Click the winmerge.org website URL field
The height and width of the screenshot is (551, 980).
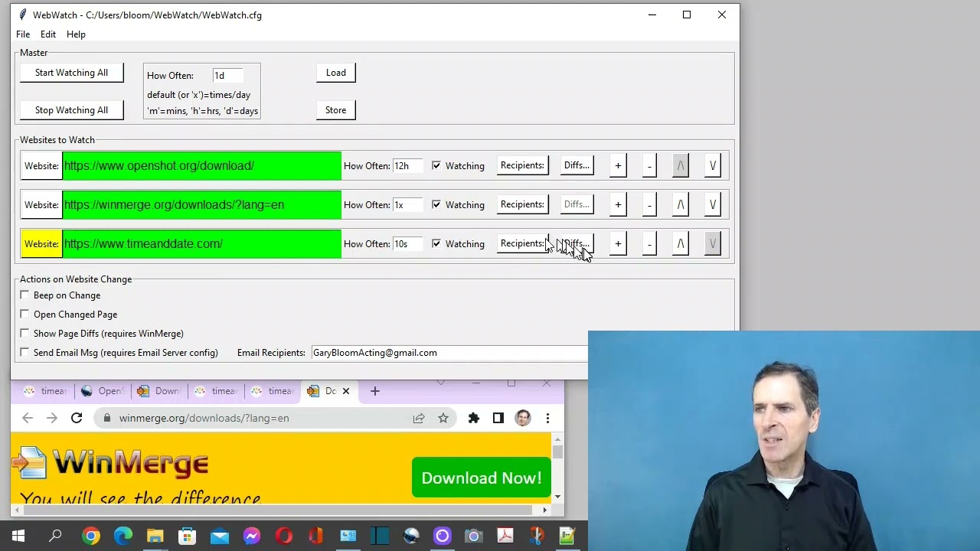pyautogui.click(x=202, y=204)
